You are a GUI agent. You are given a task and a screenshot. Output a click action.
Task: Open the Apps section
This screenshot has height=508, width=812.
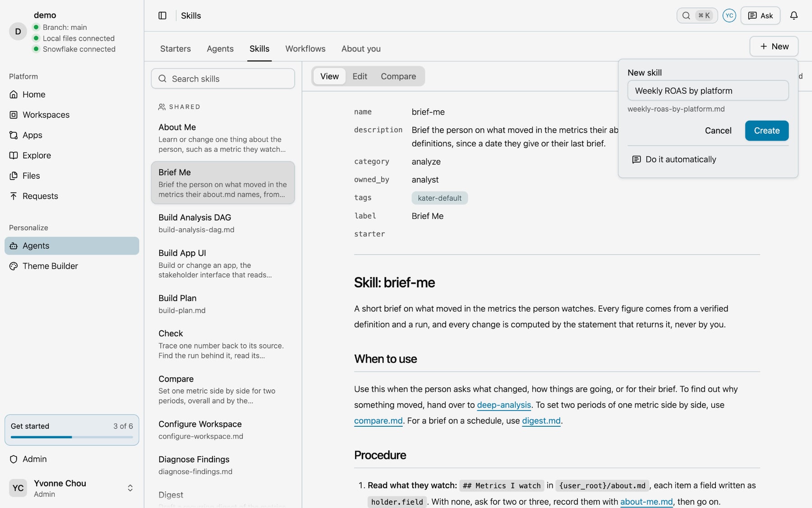72,135
